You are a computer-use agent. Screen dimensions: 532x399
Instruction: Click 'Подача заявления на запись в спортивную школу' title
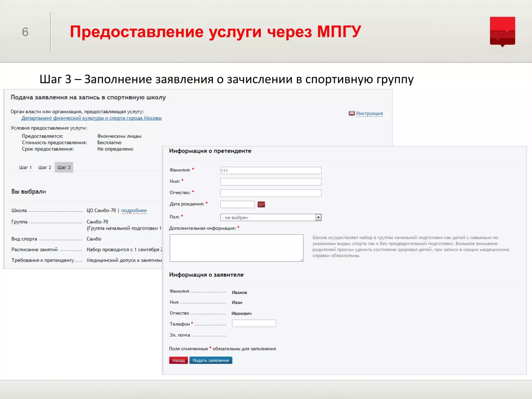[x=88, y=97]
